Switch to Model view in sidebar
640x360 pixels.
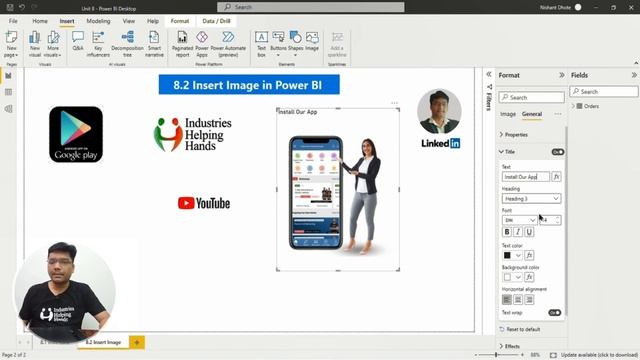[x=8, y=109]
